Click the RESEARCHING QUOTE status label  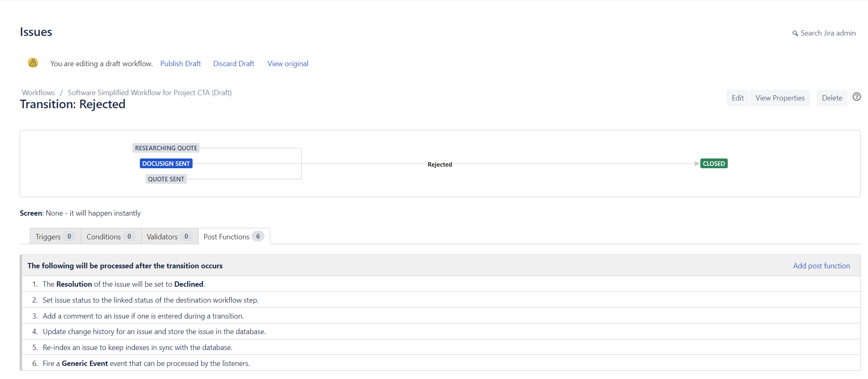166,148
